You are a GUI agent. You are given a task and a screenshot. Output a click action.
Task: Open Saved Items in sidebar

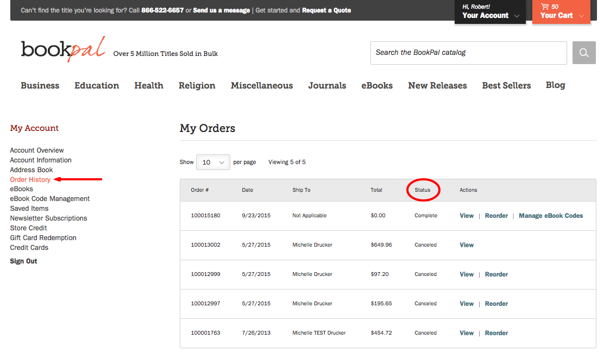pyautogui.click(x=29, y=208)
